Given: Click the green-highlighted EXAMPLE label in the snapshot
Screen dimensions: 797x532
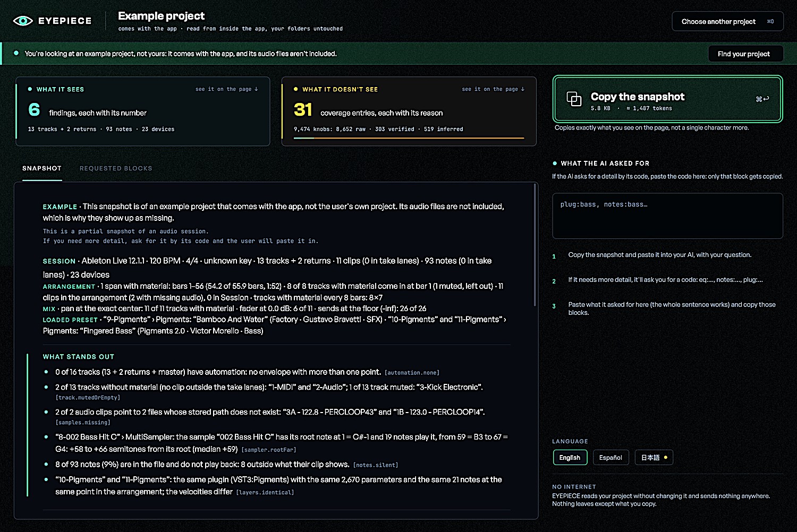Looking at the screenshot, I should click(x=60, y=207).
